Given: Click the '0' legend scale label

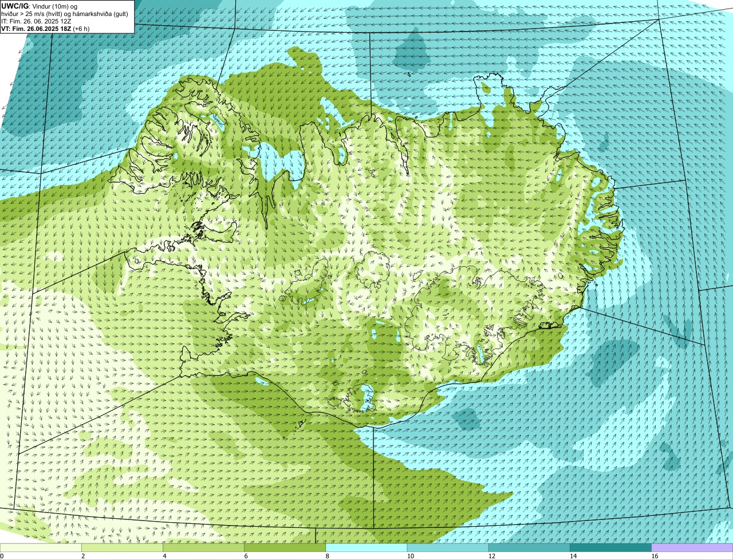Looking at the screenshot, I should [2, 556].
